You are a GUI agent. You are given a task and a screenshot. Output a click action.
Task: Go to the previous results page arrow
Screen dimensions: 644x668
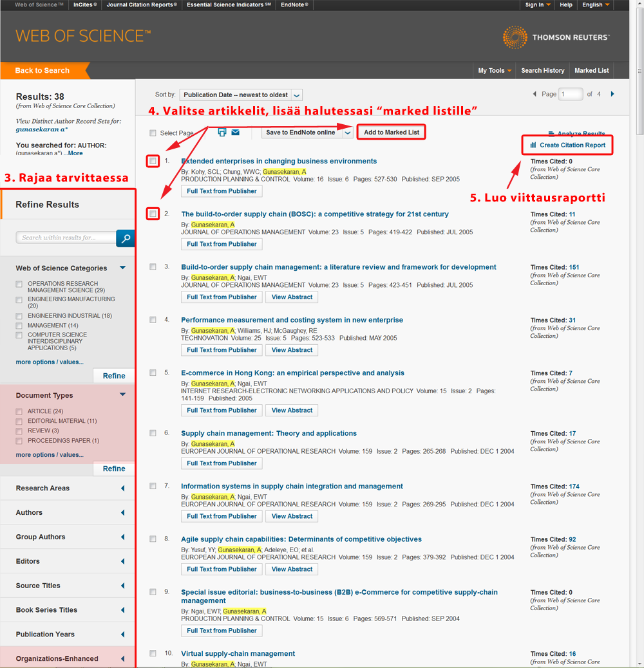point(535,94)
